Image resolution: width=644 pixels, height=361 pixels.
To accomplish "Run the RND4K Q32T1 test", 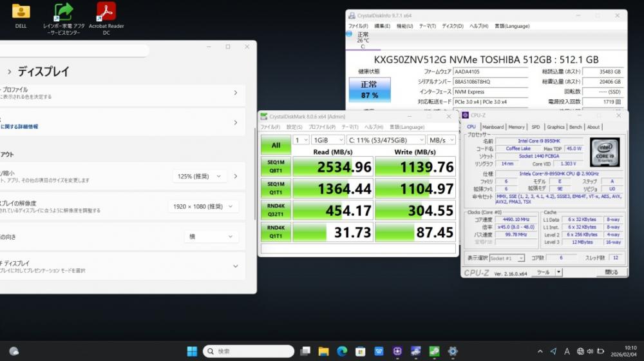I will 276,210.
